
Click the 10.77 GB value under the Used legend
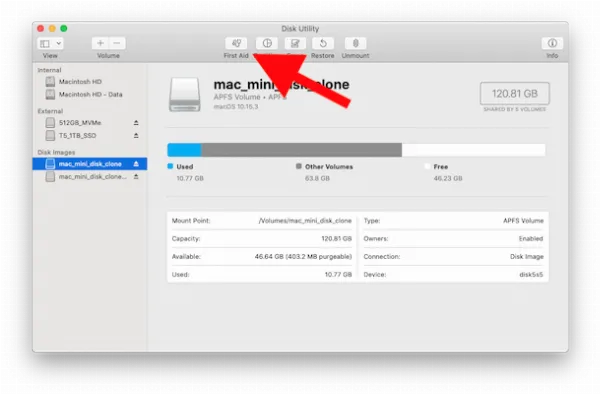pyautogui.click(x=190, y=178)
